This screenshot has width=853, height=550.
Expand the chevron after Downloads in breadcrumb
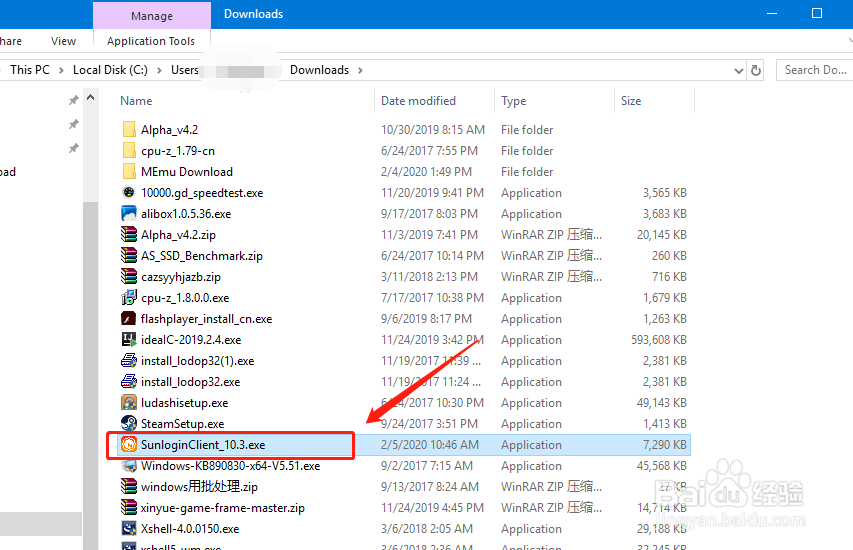[360, 70]
